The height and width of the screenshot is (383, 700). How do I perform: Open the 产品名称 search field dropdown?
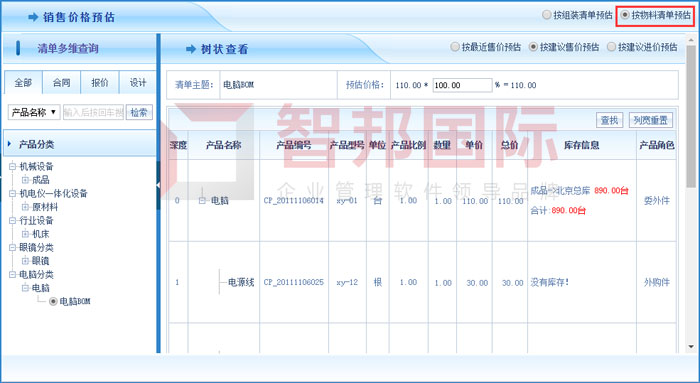pyautogui.click(x=34, y=112)
